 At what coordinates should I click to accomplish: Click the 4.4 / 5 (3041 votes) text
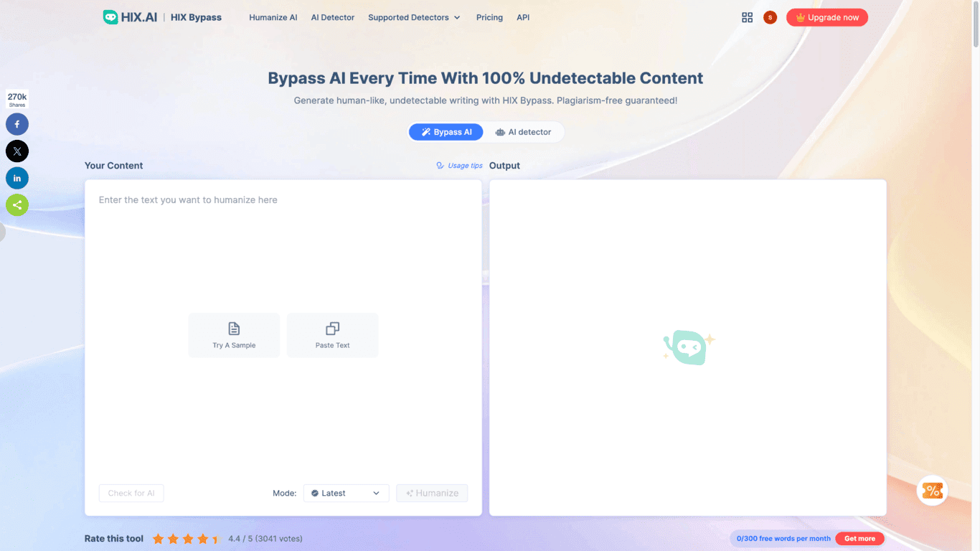pos(265,539)
